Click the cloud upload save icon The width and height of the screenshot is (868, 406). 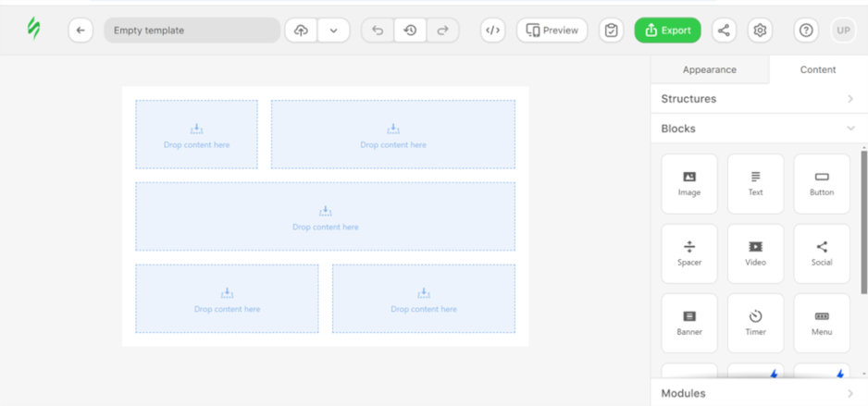(301, 31)
